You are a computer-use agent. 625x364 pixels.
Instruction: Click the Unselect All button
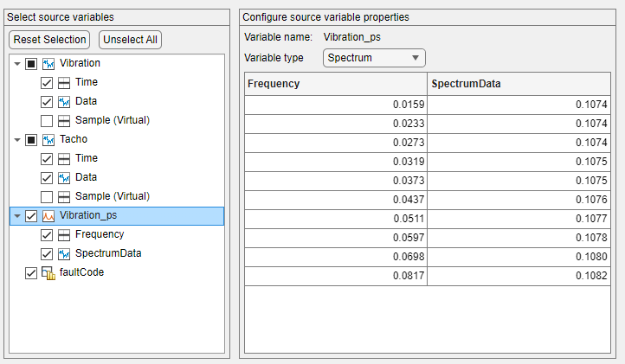point(130,40)
